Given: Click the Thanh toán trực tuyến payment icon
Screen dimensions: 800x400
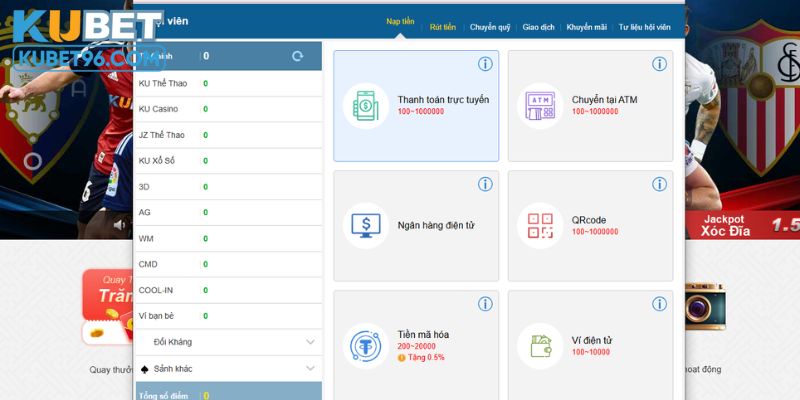Looking at the screenshot, I should (366, 106).
